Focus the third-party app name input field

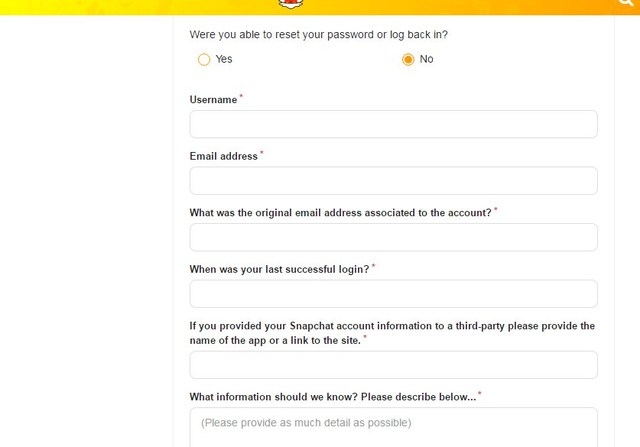pyautogui.click(x=393, y=365)
